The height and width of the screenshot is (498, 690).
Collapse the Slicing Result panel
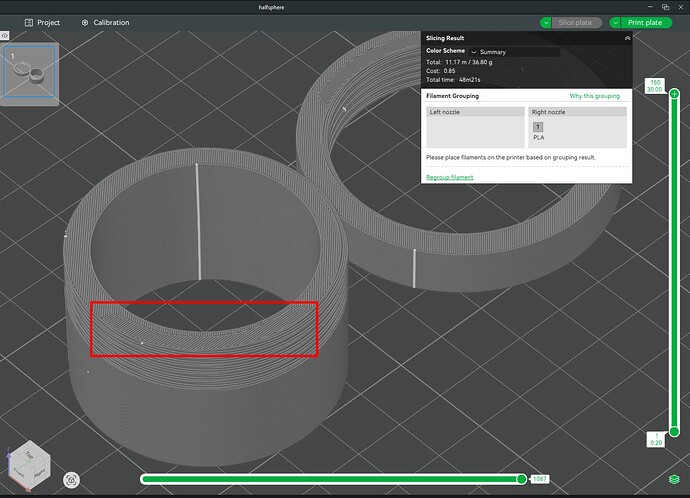pos(627,38)
